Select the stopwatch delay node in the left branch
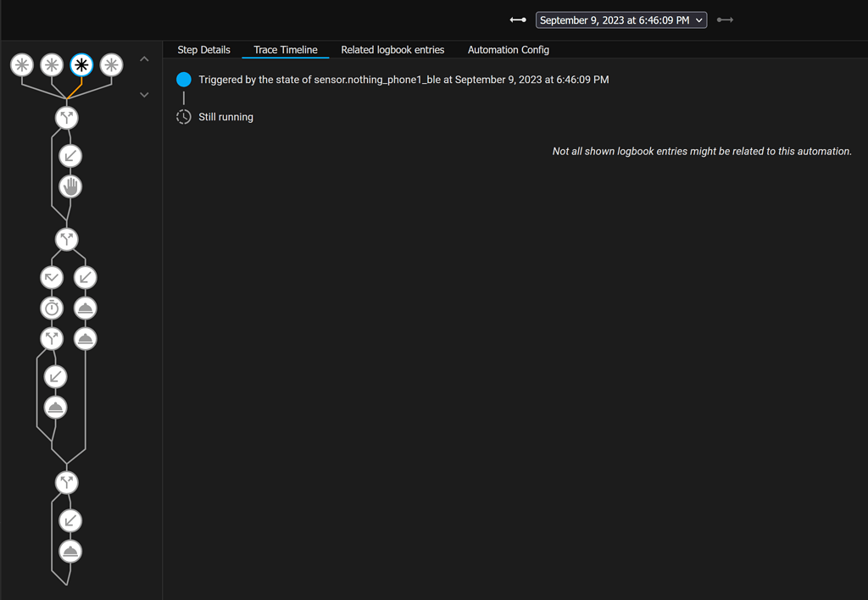The image size is (868, 600). 52,308
